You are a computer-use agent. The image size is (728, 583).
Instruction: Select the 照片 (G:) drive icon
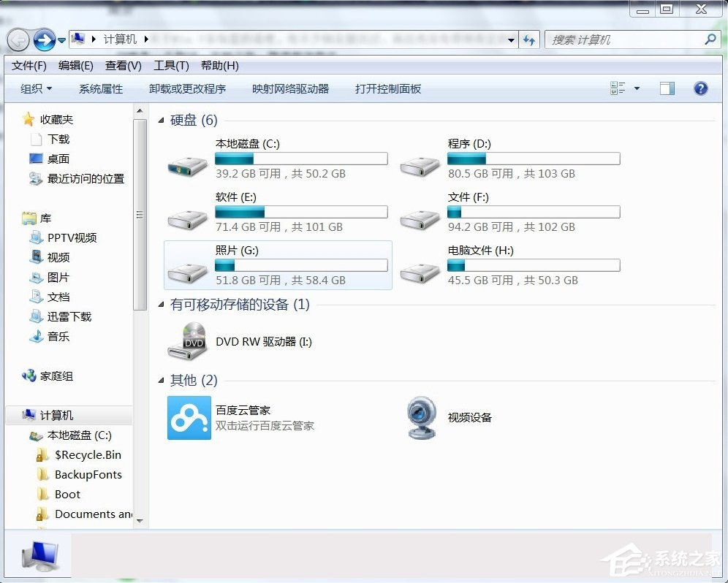point(188,272)
